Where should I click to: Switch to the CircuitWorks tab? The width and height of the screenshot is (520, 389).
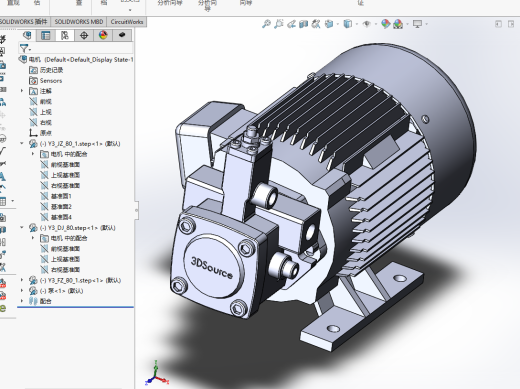(x=127, y=22)
